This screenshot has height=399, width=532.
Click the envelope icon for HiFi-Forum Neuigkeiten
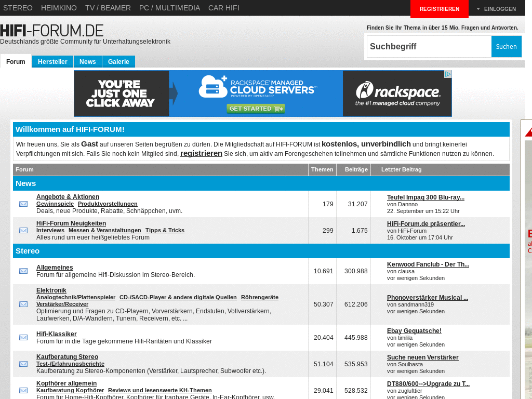23,231
